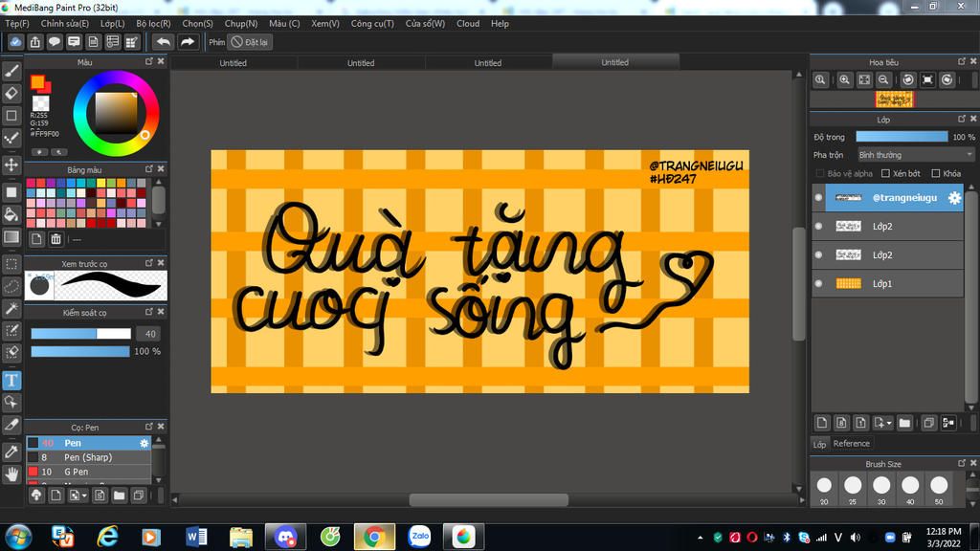Pick the Magic Wand tool
The height and width of the screenshot is (551, 980).
click(x=11, y=308)
